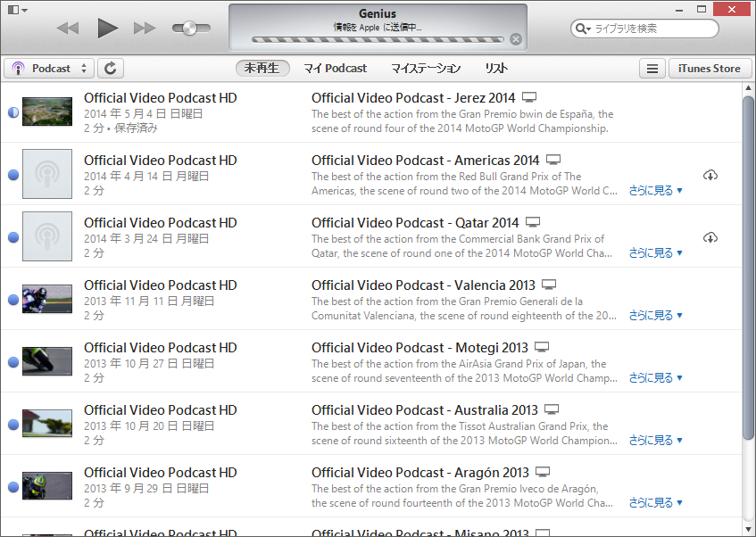Image resolution: width=756 pixels, height=537 pixels.
Task: Click the rewind (previous) button
Action: [68, 29]
